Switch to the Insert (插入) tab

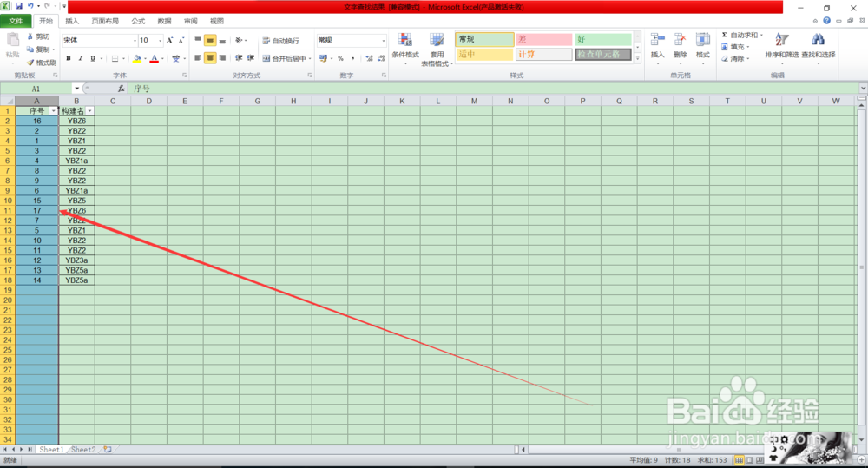pos(72,21)
